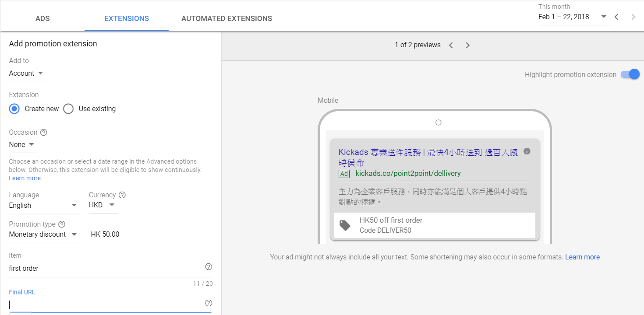644x315 pixels.
Task: Click the Final URL help icon
Action: (209, 303)
